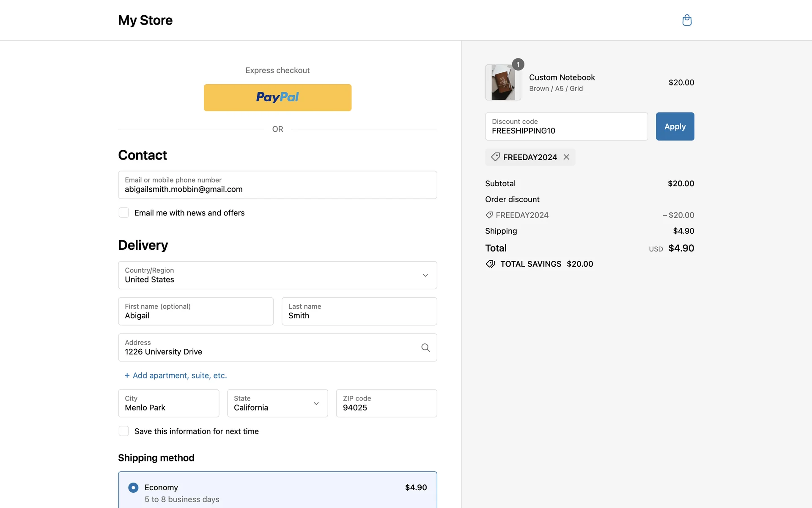Open the shopping bag cart icon
Viewport: 812px width, 508px height.
click(x=687, y=20)
